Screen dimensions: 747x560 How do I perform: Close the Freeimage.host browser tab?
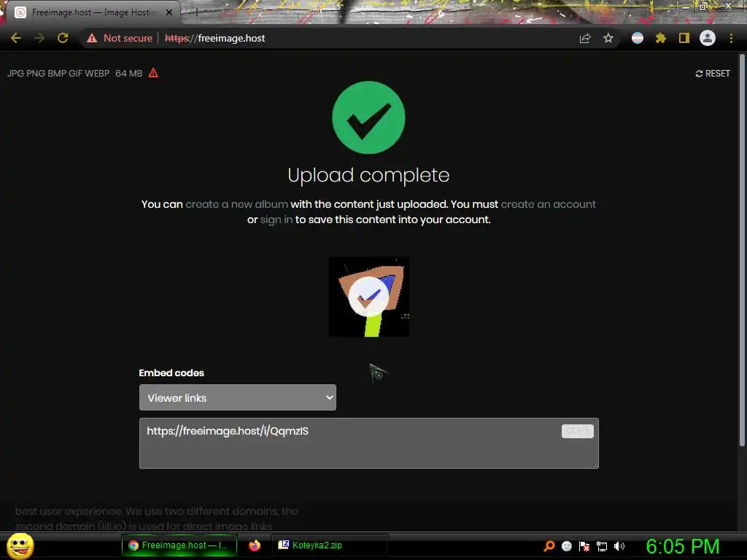(x=169, y=12)
